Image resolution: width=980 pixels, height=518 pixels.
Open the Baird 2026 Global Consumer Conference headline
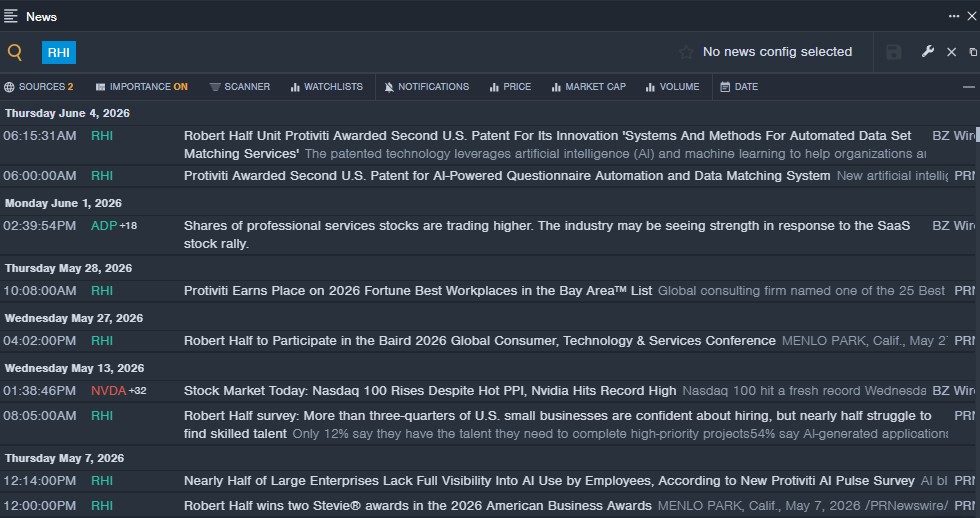click(479, 341)
